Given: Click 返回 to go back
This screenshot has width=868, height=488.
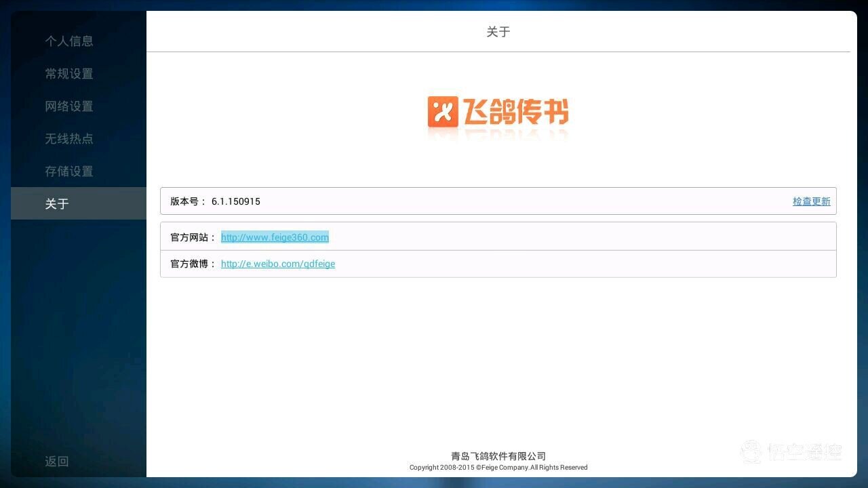Looking at the screenshot, I should pos(57,461).
